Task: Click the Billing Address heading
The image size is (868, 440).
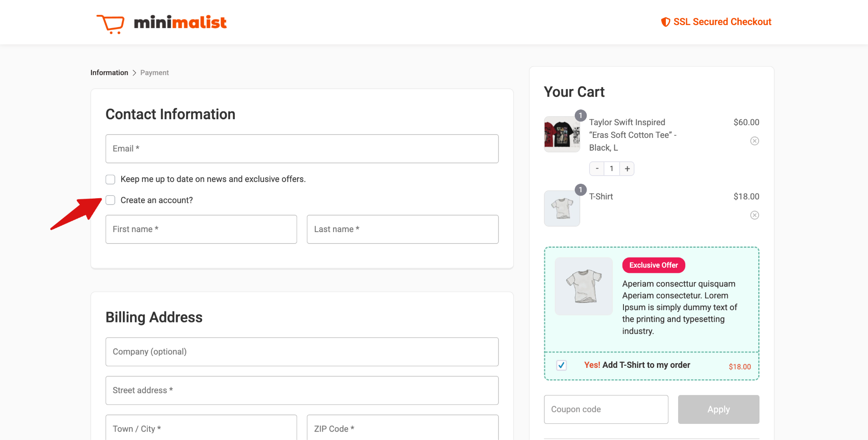Action: coord(154,317)
